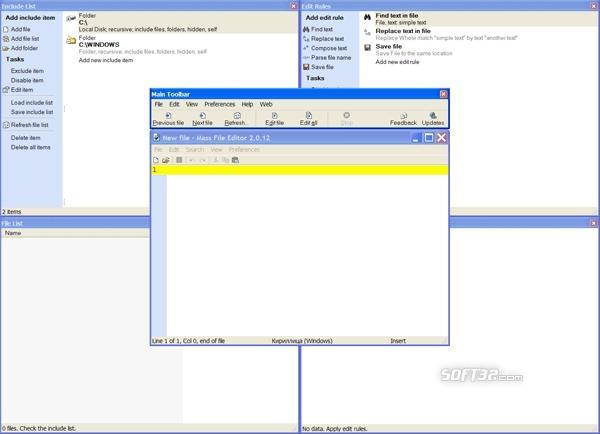
Task: Click the Disable item task link
Action: tap(27, 80)
